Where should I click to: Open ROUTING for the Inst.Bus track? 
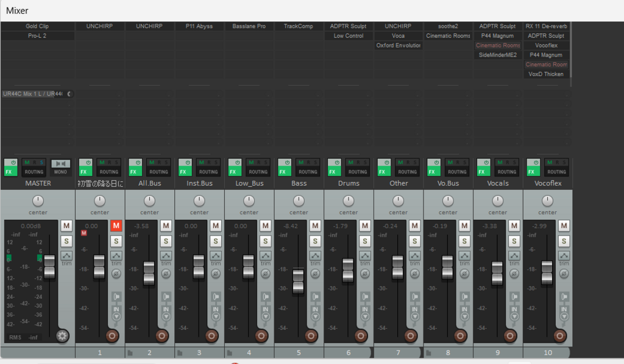point(208,172)
